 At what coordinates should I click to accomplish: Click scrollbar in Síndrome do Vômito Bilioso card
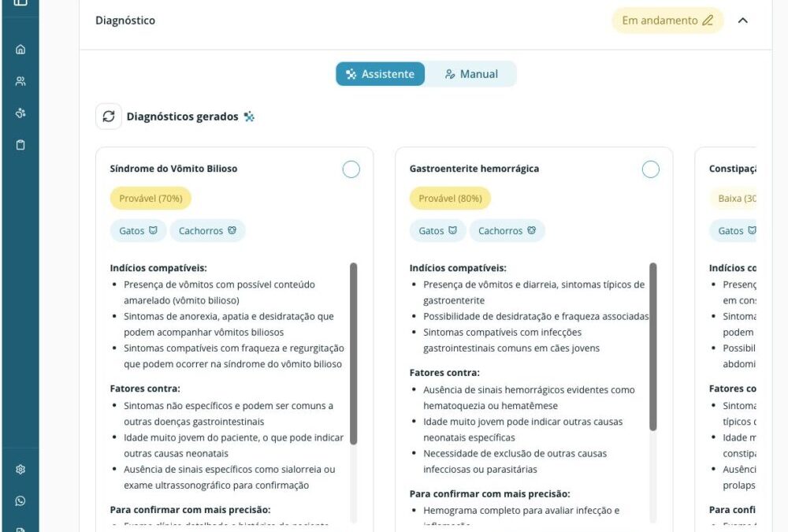[x=353, y=353]
